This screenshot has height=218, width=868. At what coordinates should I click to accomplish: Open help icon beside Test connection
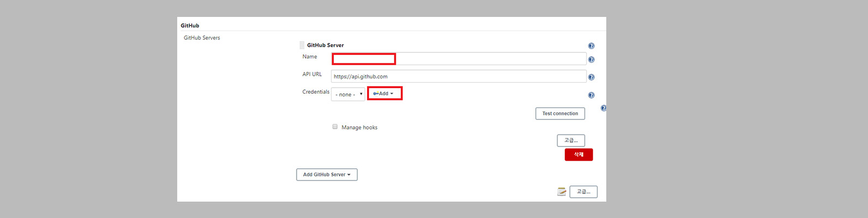click(x=603, y=108)
